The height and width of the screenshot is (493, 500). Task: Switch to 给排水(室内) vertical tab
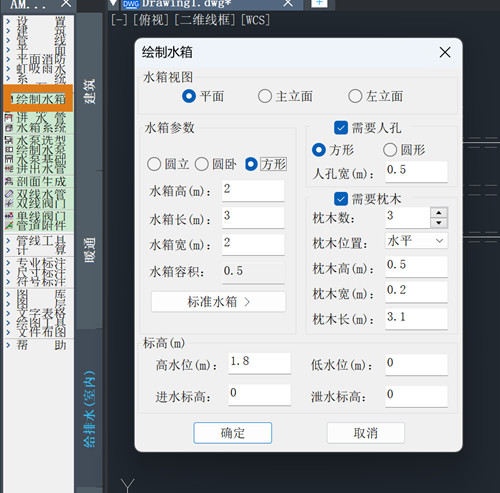pos(89,409)
